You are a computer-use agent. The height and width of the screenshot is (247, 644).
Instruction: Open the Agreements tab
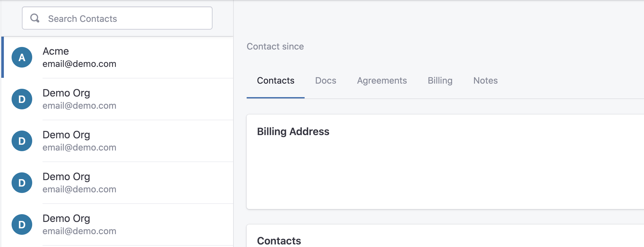pyautogui.click(x=382, y=80)
